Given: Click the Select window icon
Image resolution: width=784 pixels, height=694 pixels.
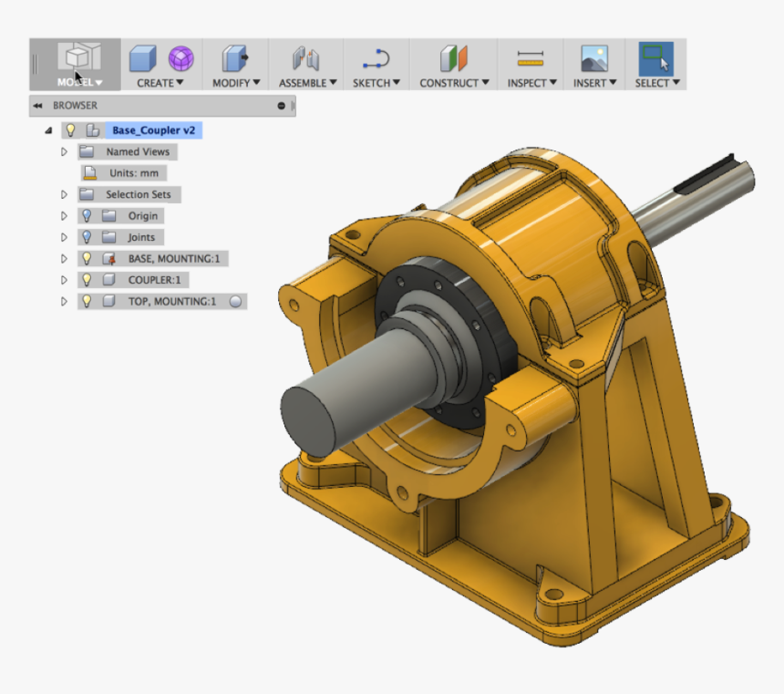Looking at the screenshot, I should 655,57.
